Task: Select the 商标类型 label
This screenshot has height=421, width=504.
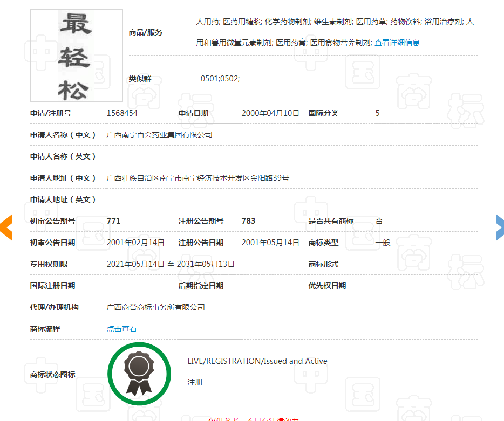Action: click(323, 243)
